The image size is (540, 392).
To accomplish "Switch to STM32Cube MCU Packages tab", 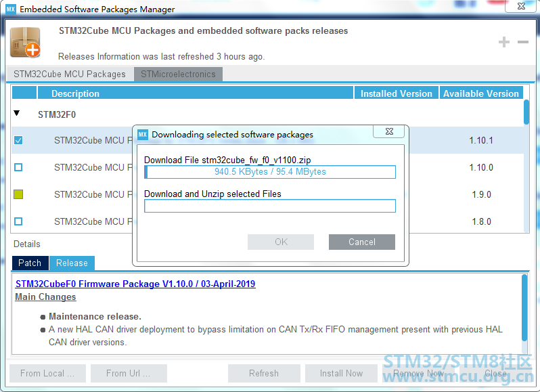I will point(70,74).
